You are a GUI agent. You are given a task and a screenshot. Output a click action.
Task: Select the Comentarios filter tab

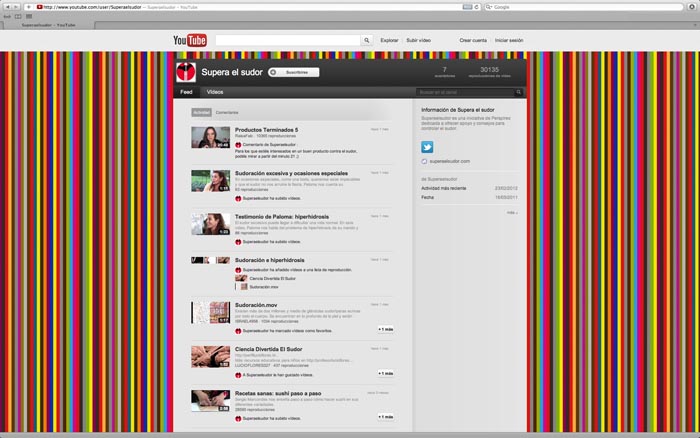click(x=227, y=113)
